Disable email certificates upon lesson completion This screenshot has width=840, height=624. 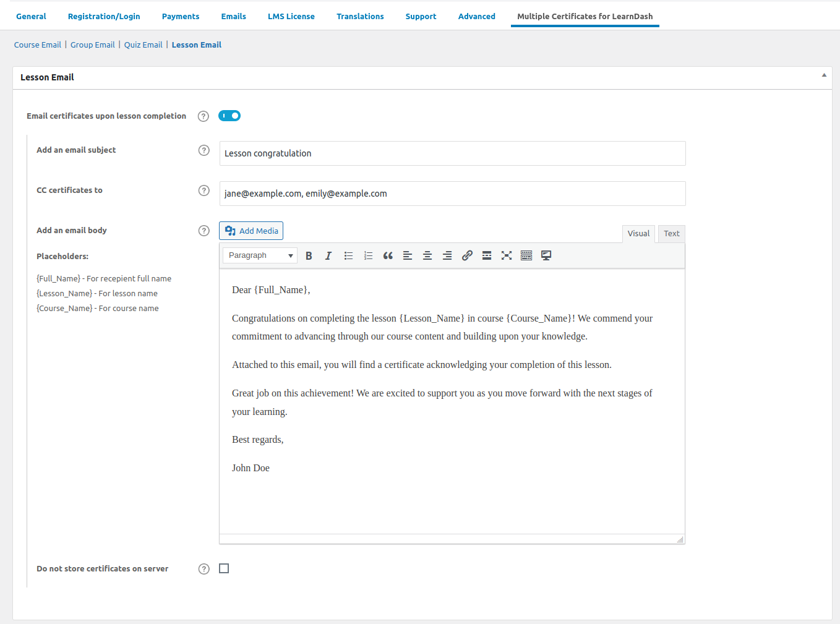(x=229, y=116)
